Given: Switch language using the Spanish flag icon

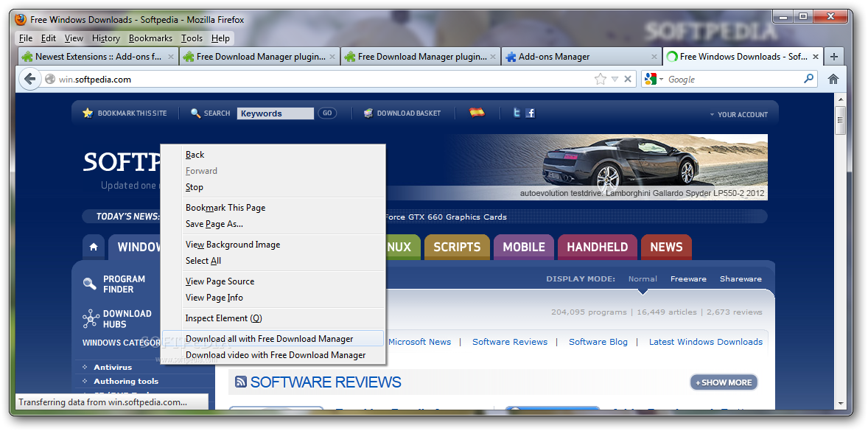Looking at the screenshot, I should [477, 112].
